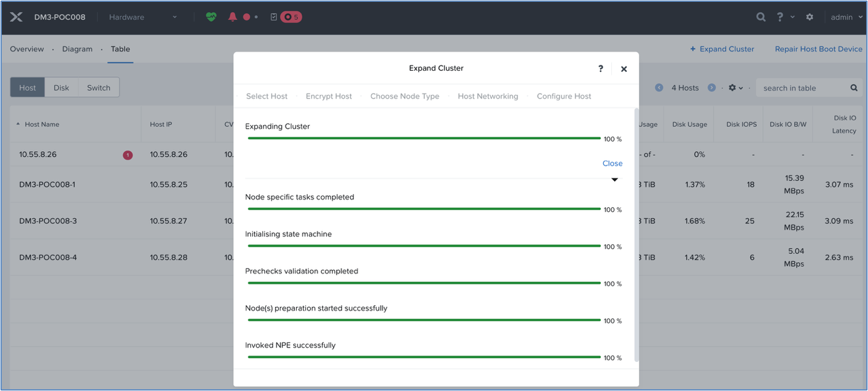Select the Switch button

(x=99, y=88)
